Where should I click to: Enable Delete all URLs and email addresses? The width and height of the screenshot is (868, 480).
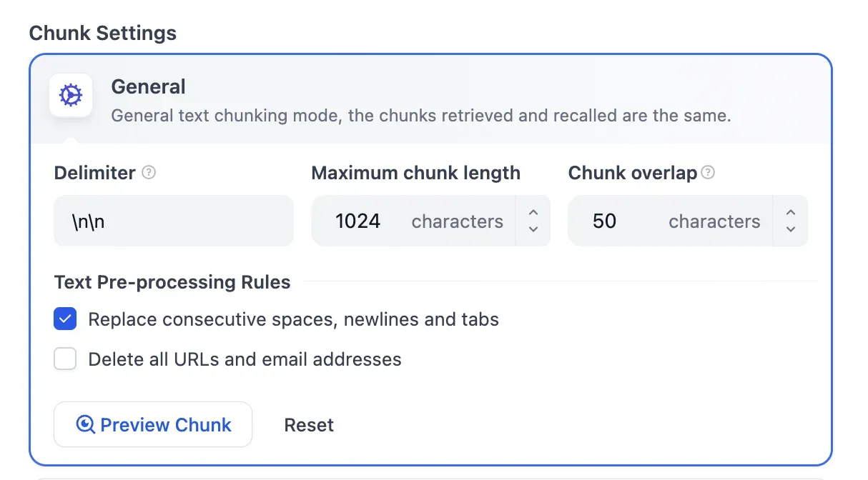point(65,359)
